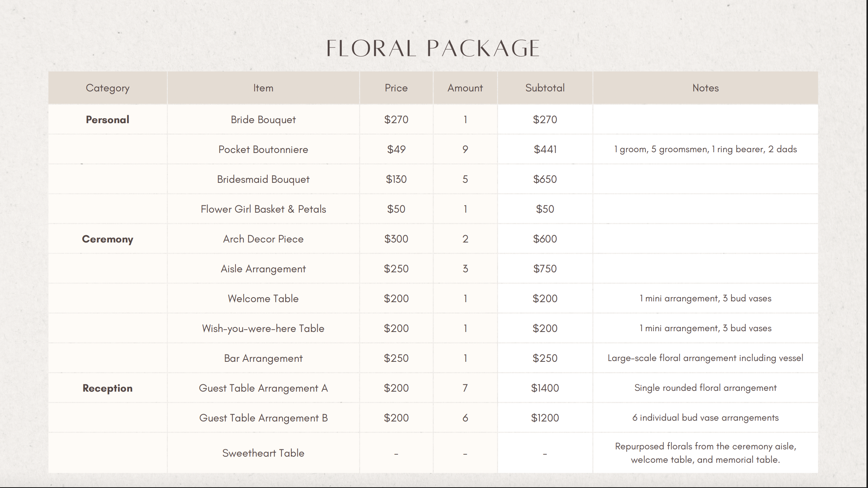Click the Item column header
The width and height of the screenshot is (868, 488).
point(263,88)
